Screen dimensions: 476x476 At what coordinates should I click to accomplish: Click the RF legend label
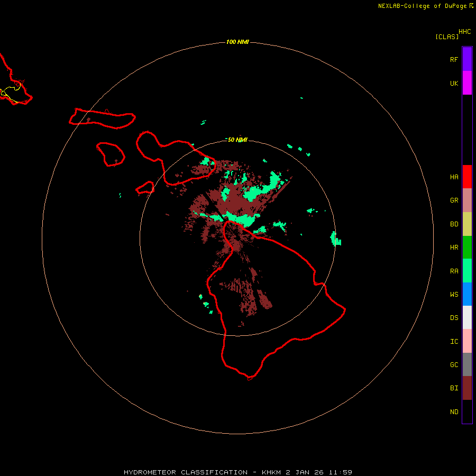454,60
